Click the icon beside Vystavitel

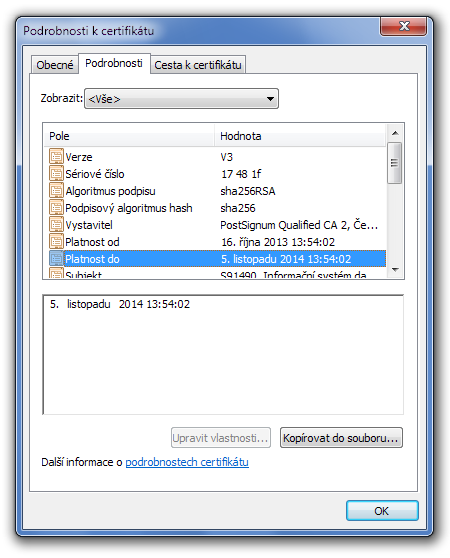pos(56,225)
